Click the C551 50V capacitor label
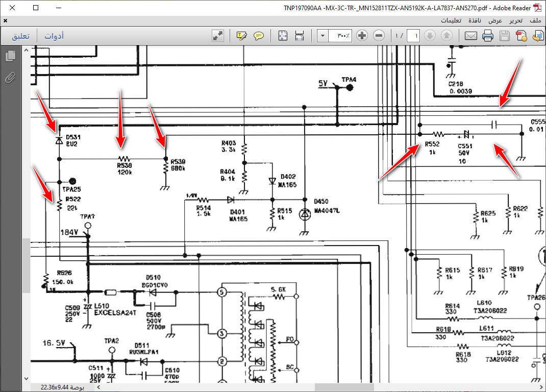 [x=465, y=154]
